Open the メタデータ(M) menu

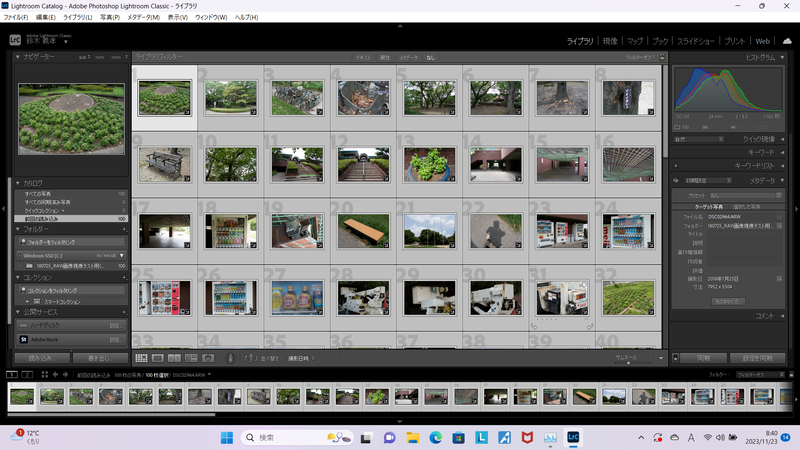[x=143, y=17]
